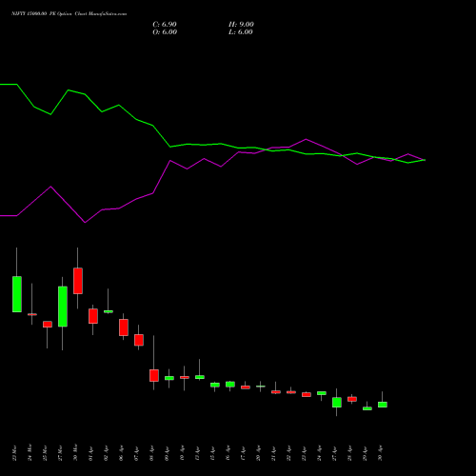The image size is (476, 476).
Task: Click the 28 Apr date label
Action: click(349, 453)
